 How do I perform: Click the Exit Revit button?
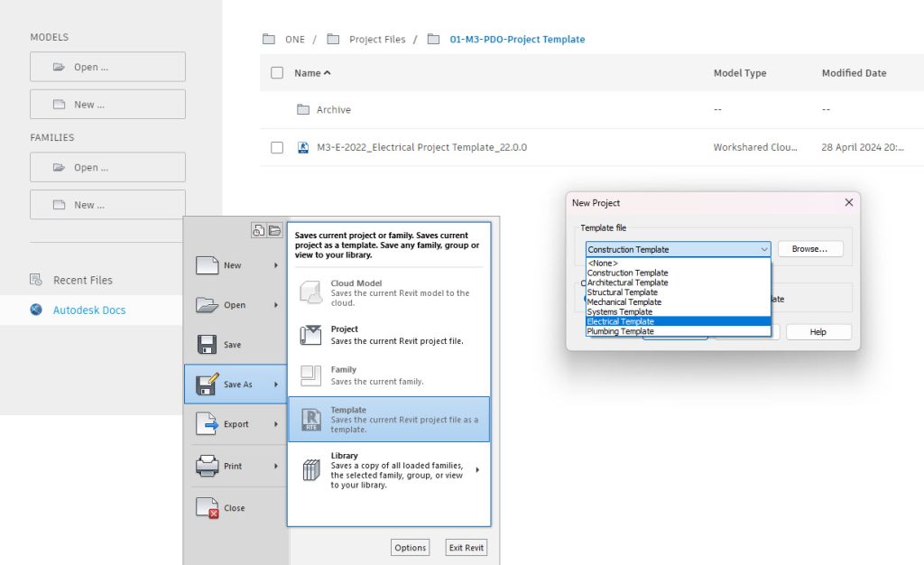[467, 547]
